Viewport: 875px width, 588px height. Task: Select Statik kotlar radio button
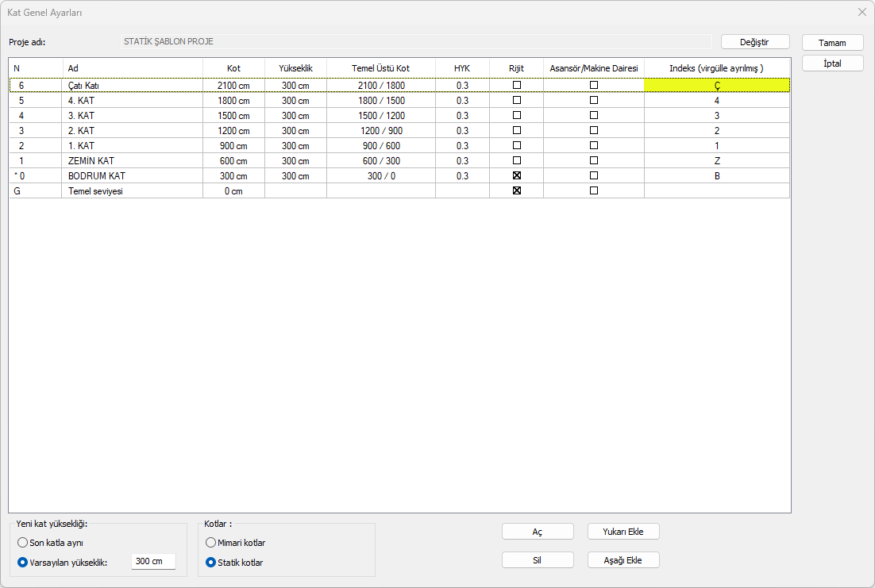210,563
